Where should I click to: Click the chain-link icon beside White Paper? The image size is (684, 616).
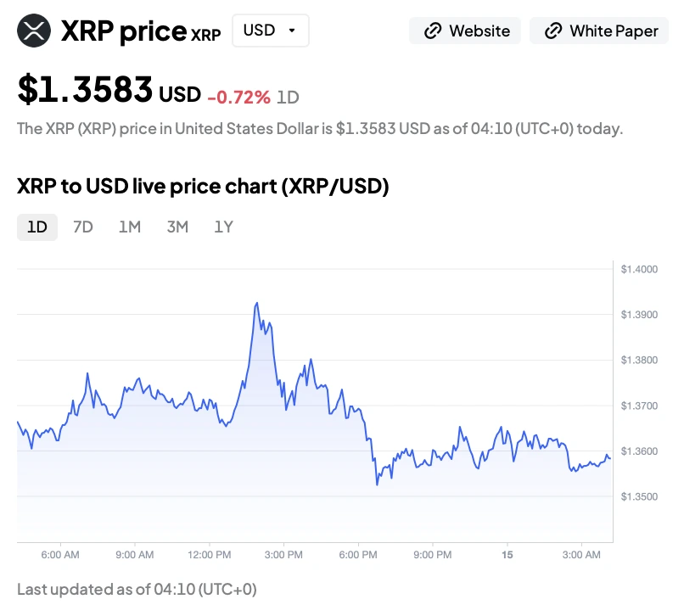553,31
